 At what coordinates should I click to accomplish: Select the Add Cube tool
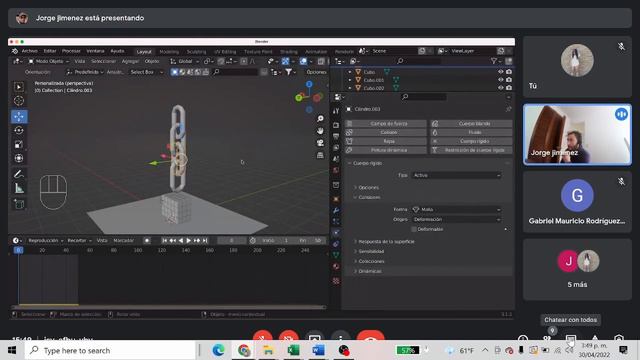(x=19, y=204)
